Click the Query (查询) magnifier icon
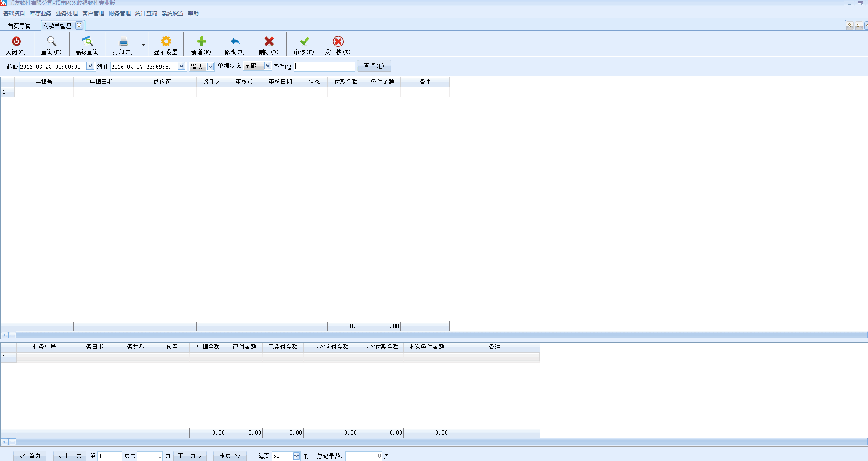 [51, 42]
